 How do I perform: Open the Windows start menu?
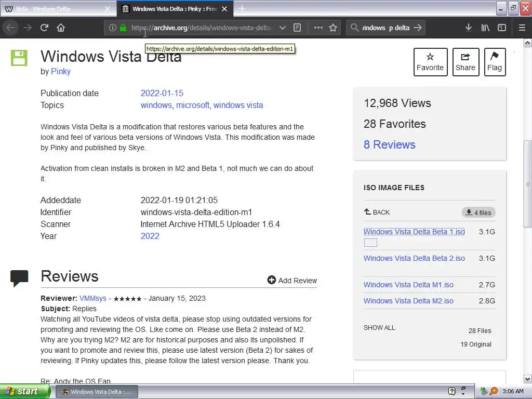[25, 392]
